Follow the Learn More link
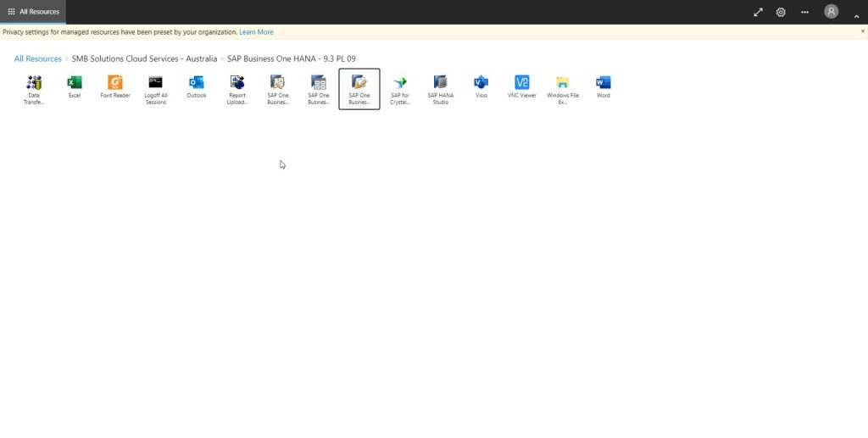868x438 pixels. click(256, 32)
